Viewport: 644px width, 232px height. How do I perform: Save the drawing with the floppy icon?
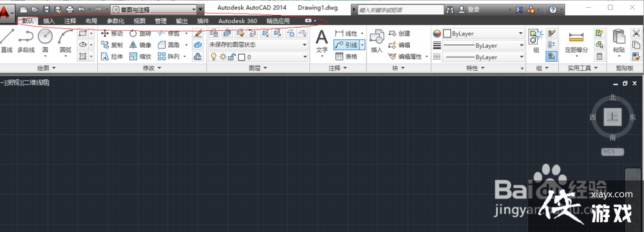point(46,9)
